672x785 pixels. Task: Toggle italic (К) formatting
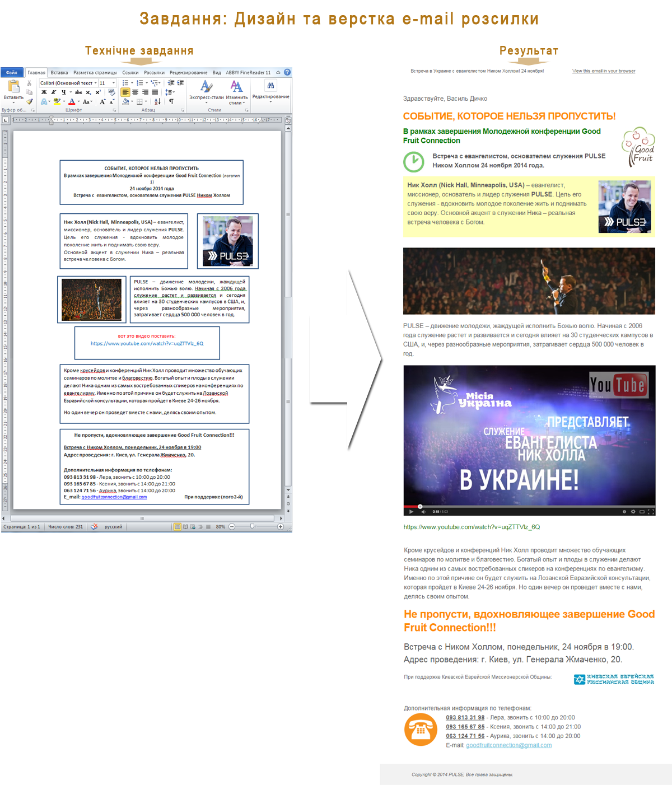click(x=54, y=92)
